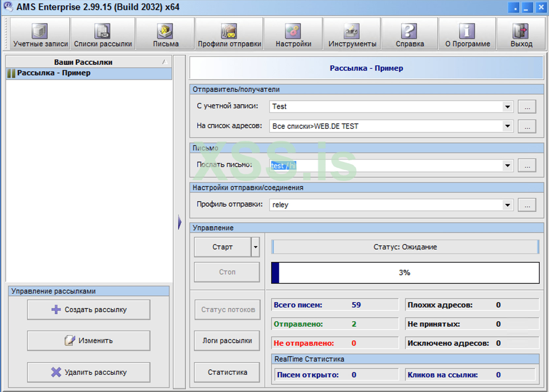Viewport: 549px width, 392px height.
Task: Click the Удалить рассылку button
Action: click(89, 372)
